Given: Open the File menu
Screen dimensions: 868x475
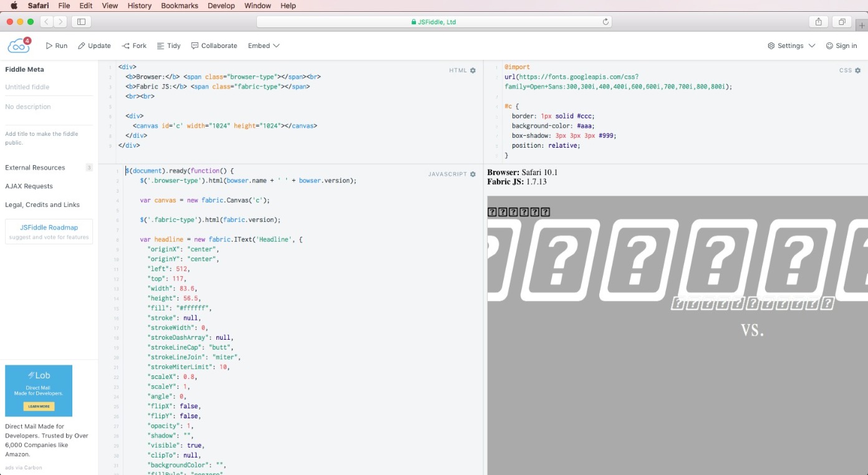Looking at the screenshot, I should (64, 6).
